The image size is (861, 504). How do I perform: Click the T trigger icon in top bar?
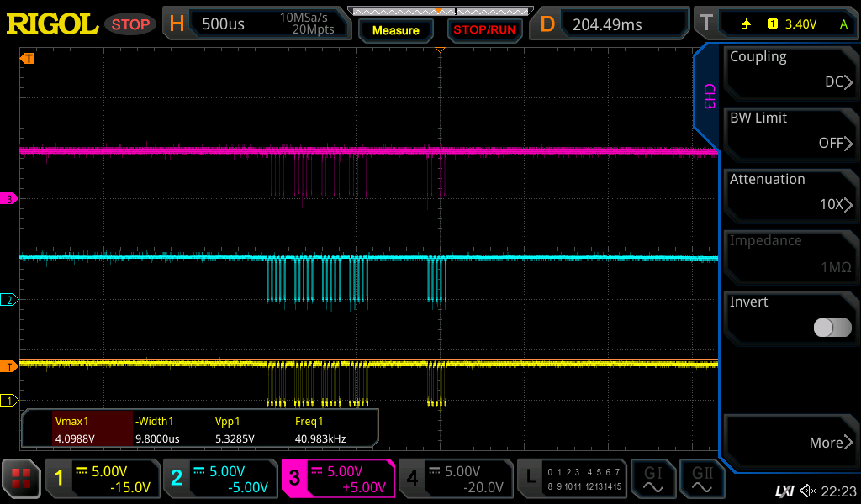[706, 24]
